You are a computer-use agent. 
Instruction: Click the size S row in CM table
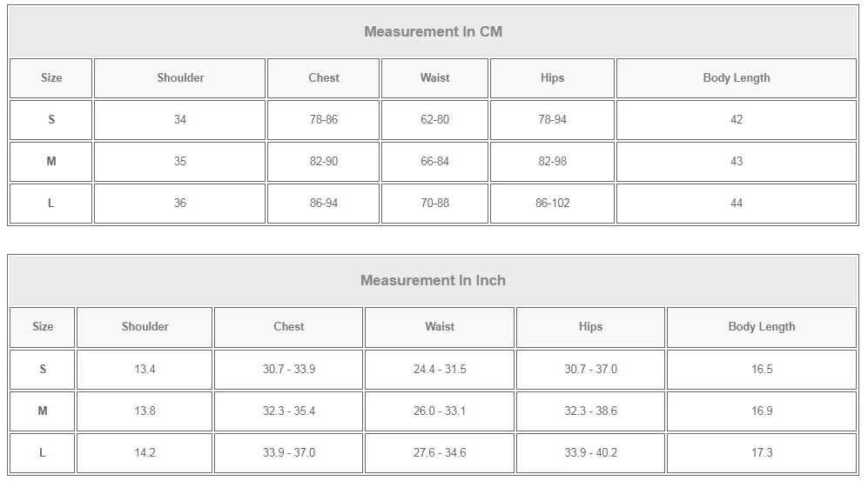433,119
